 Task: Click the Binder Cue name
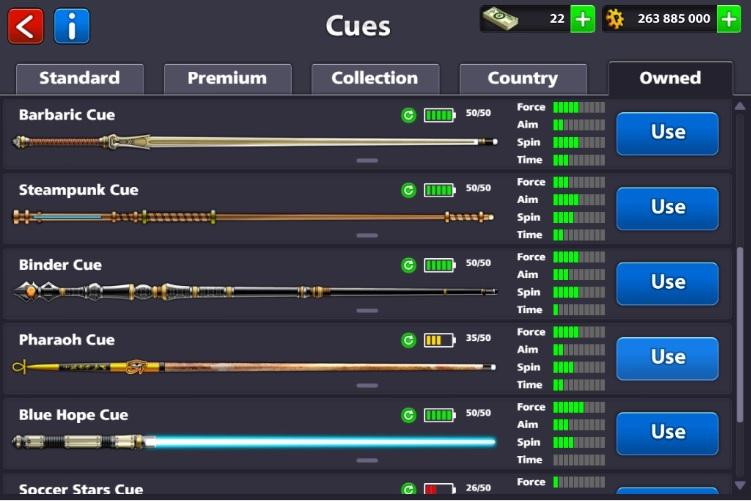pos(60,265)
